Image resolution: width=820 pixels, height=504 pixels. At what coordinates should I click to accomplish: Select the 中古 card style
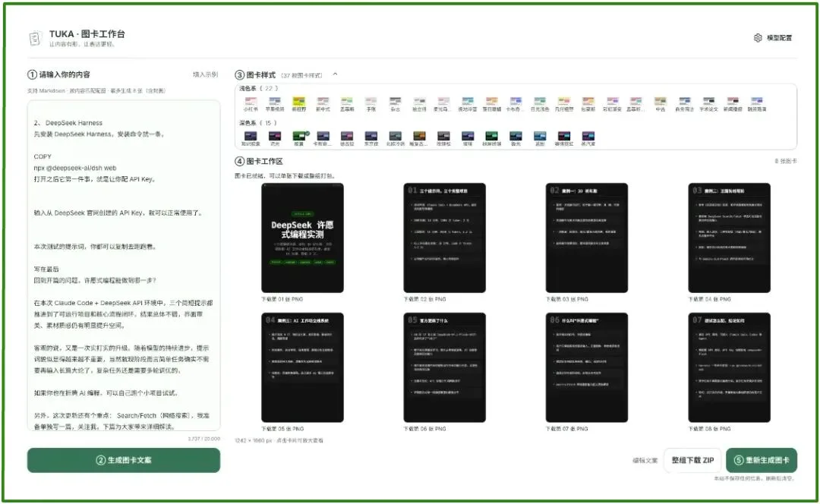click(x=661, y=104)
